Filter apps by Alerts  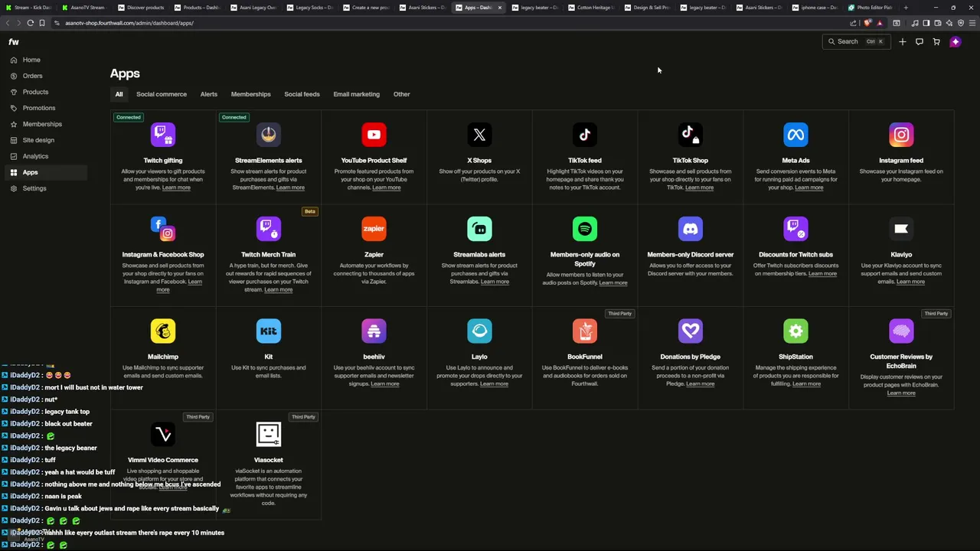(209, 94)
